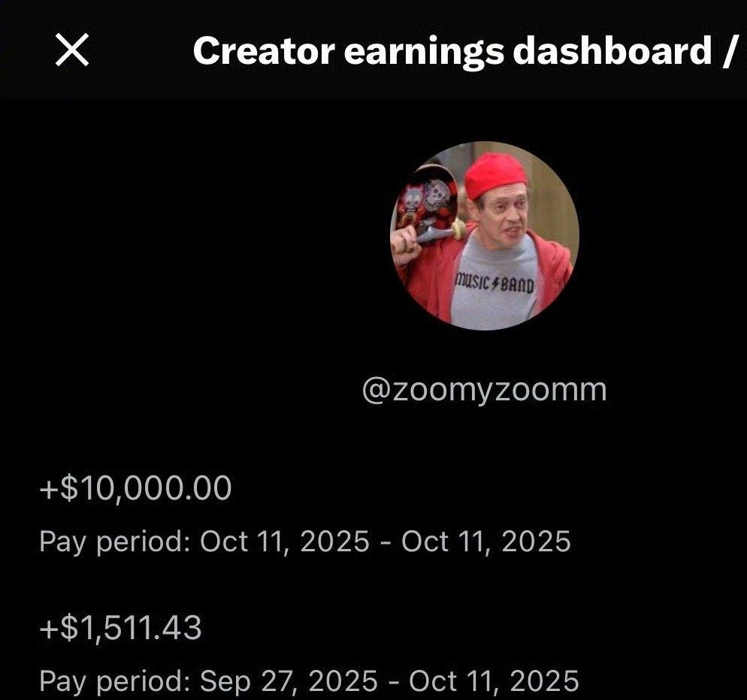Image resolution: width=747 pixels, height=700 pixels.
Task: Close the Creator earnings dashboard
Action: click(72, 50)
